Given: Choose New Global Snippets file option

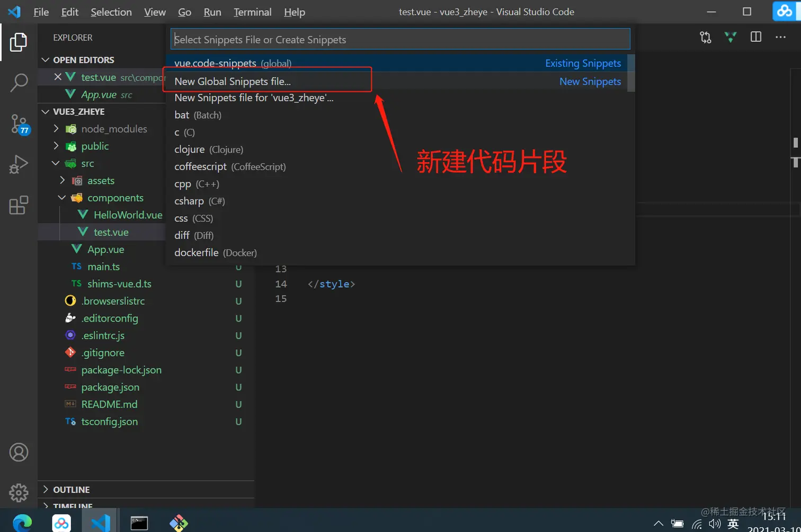Looking at the screenshot, I should [397, 81].
